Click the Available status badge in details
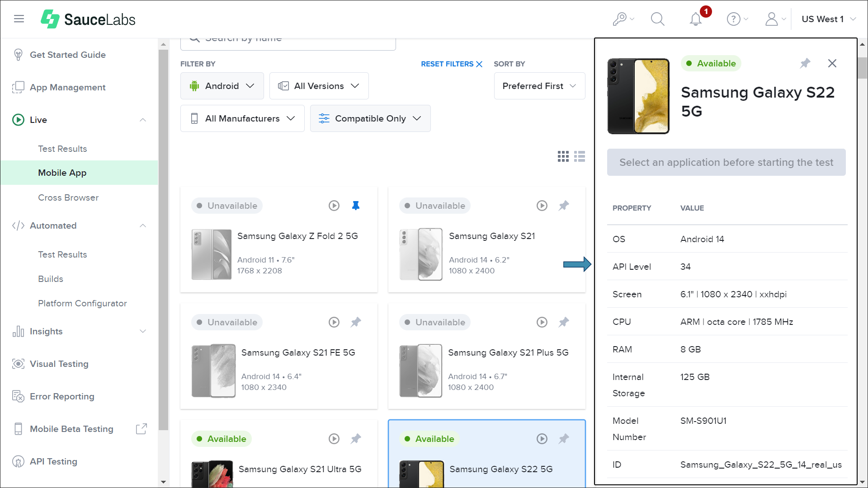Screen dimensions: 868x488 (711, 63)
